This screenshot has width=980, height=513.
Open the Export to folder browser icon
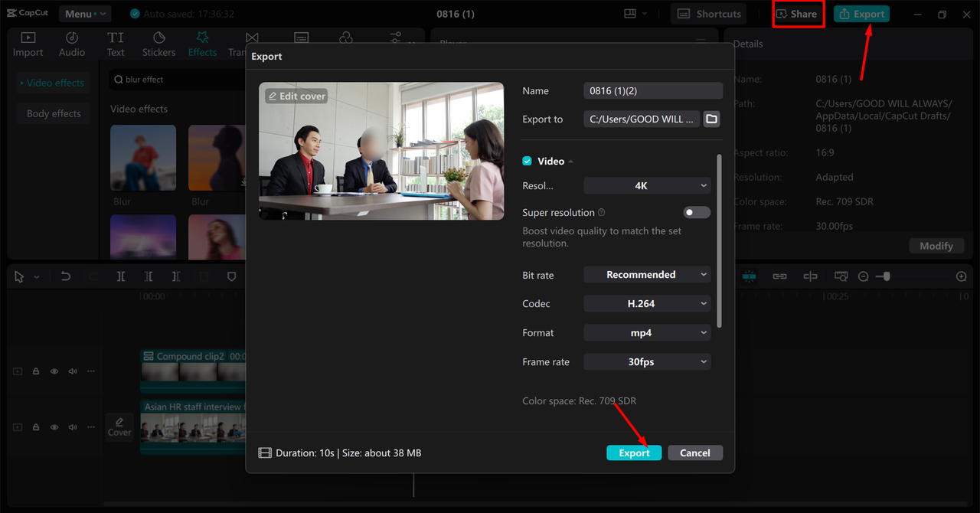tap(711, 119)
